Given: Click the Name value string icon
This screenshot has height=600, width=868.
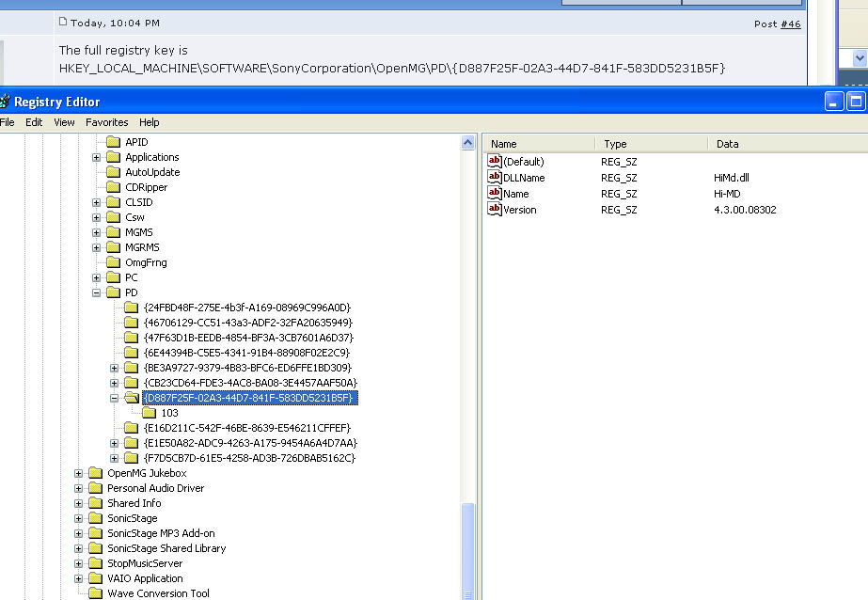Looking at the screenshot, I should pos(495,193).
